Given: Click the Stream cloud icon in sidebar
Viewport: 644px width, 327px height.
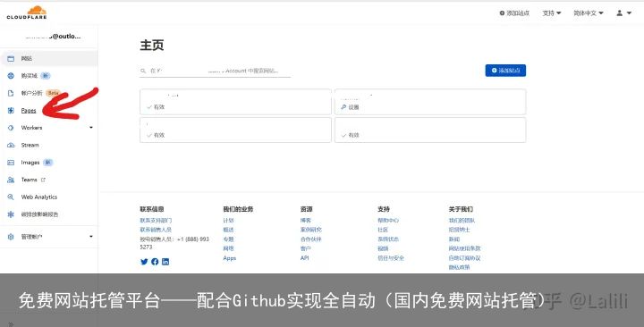Looking at the screenshot, I should (11, 146).
